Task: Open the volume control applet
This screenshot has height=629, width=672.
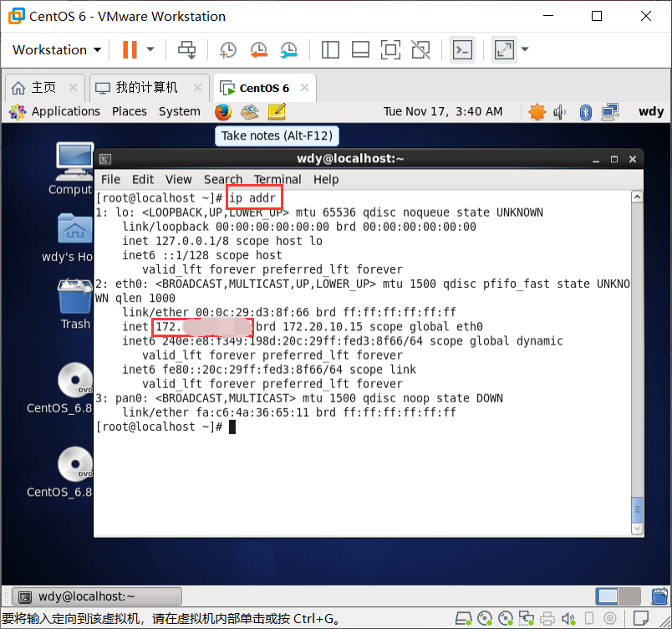Action: click(x=560, y=112)
